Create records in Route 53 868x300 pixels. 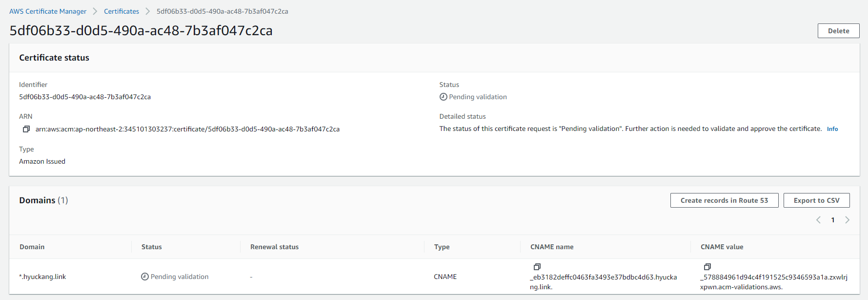click(x=724, y=200)
